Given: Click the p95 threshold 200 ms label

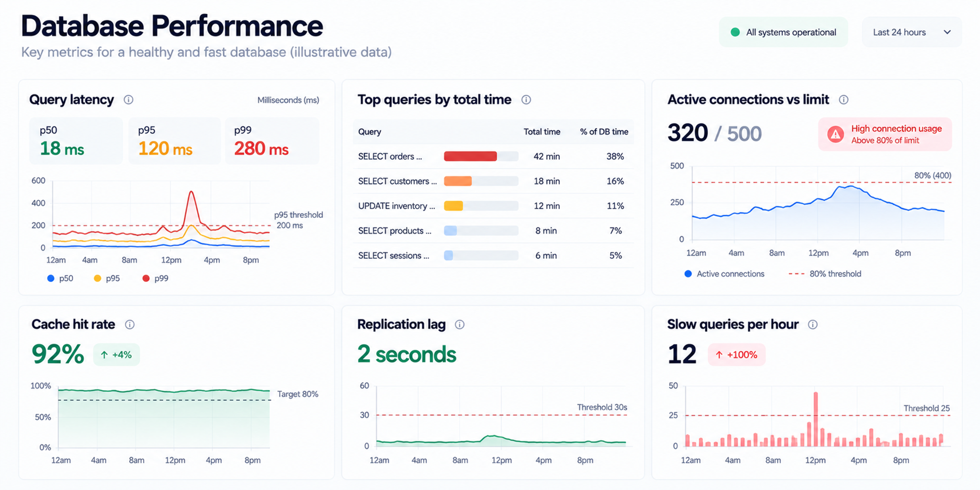Looking at the screenshot, I should (298, 220).
